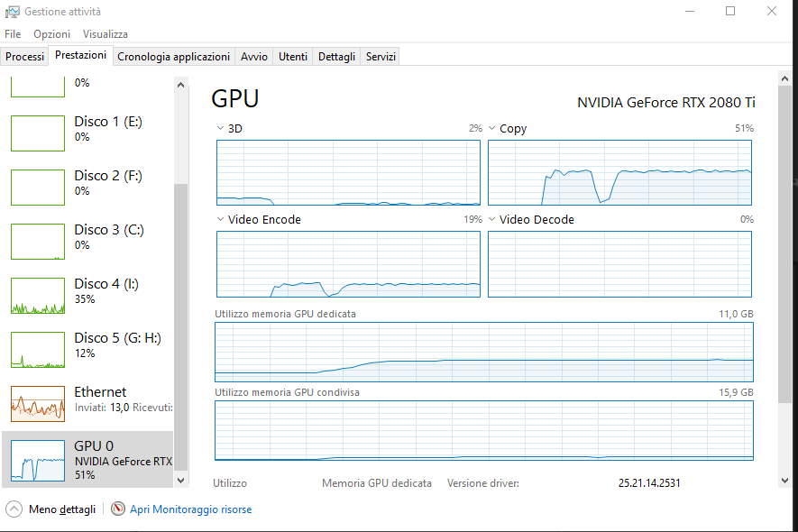Open the Ethernet activity graph icon

(x=37, y=403)
